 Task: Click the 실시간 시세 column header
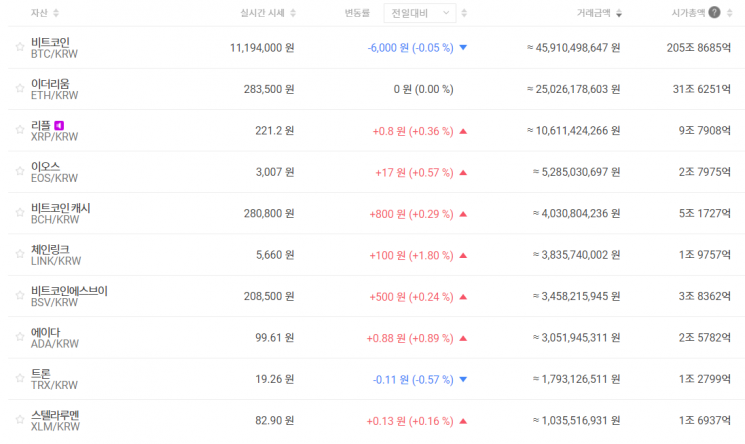pyautogui.click(x=262, y=13)
